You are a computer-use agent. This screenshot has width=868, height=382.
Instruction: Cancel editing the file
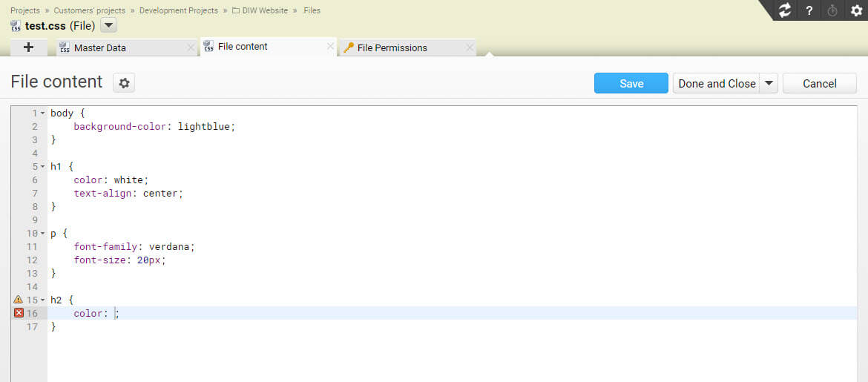[x=819, y=83]
